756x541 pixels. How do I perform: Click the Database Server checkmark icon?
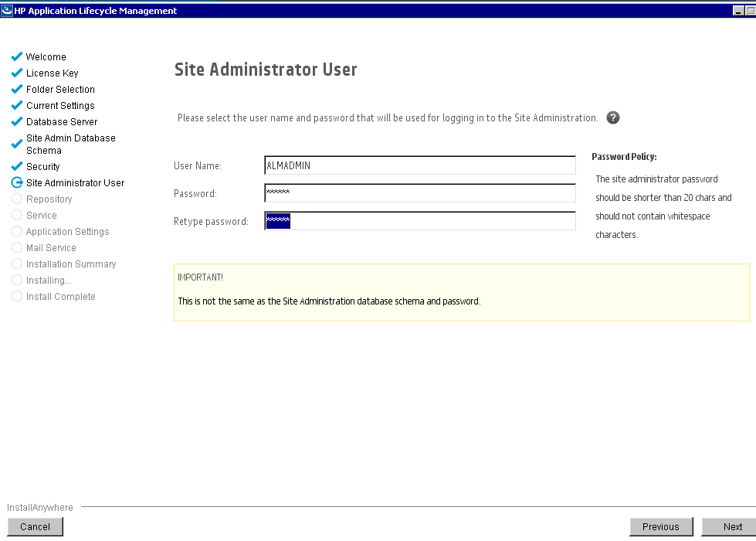click(x=17, y=121)
